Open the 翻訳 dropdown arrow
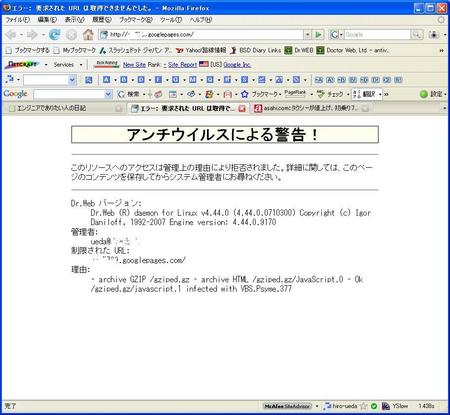The width and height of the screenshot is (450, 415). click(x=380, y=95)
